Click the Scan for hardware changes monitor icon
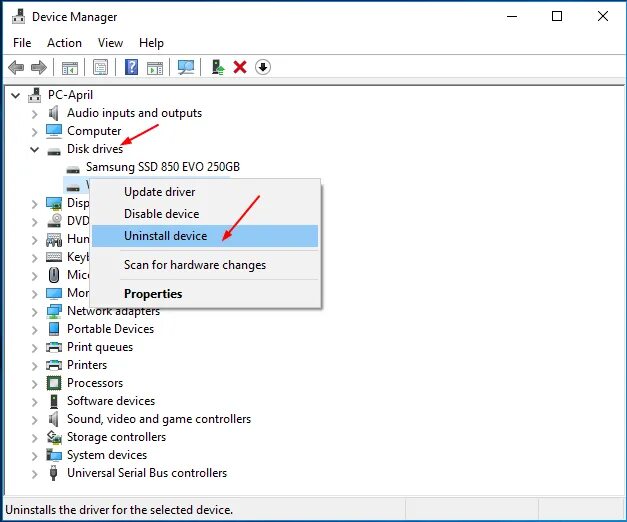The height and width of the screenshot is (522, 627). (x=186, y=67)
